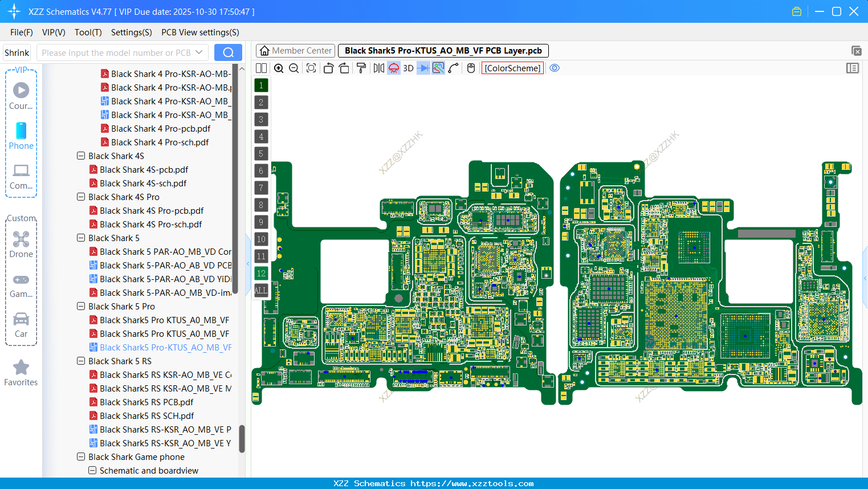Click the rotate left toolbar icon
The width and height of the screenshot is (868, 489).
tap(328, 68)
